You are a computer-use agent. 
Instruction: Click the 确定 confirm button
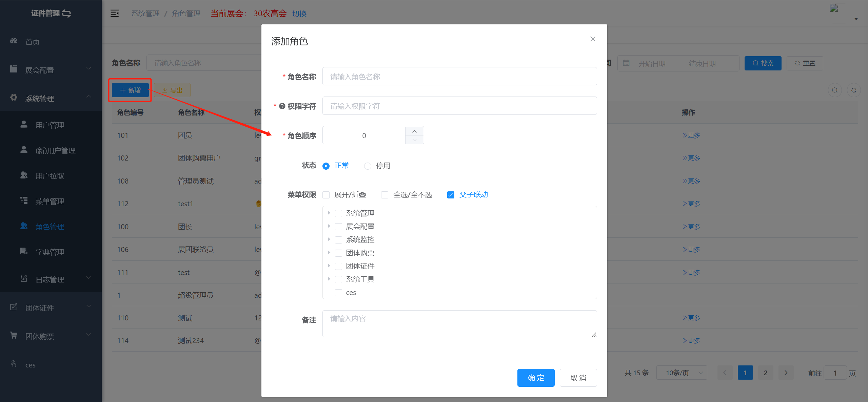click(x=536, y=378)
